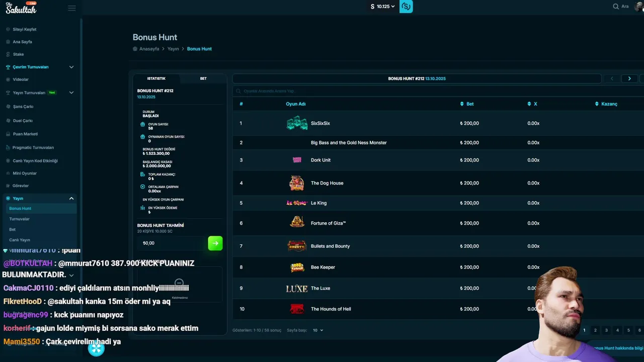Open Siteyi Keşfet in sidebar

[x=24, y=29]
